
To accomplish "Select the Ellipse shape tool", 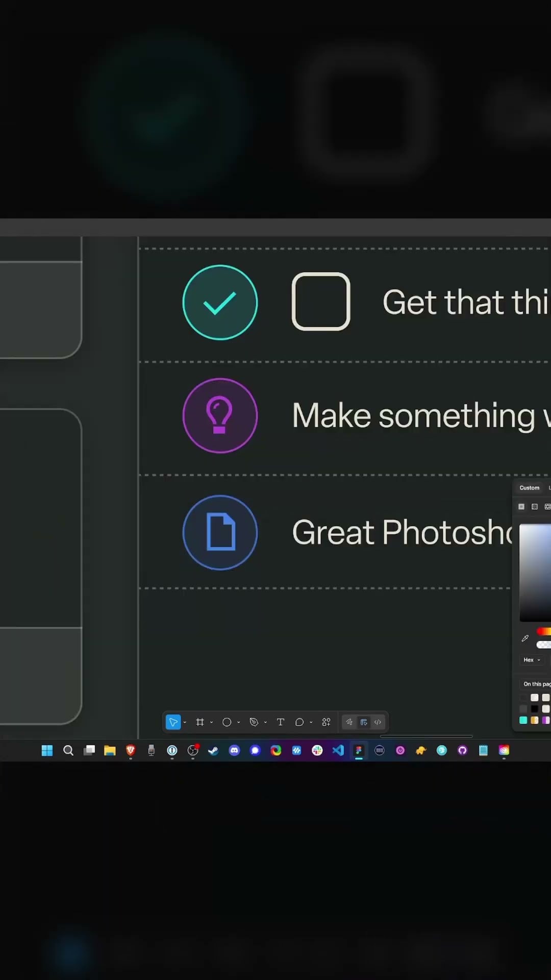I will pos(227,722).
